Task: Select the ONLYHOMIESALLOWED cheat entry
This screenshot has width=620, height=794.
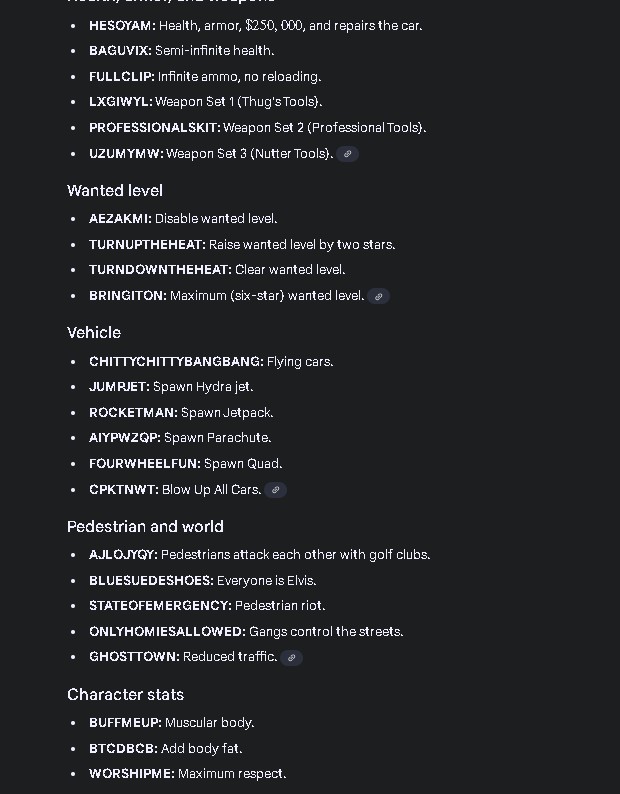Action: tap(167, 631)
